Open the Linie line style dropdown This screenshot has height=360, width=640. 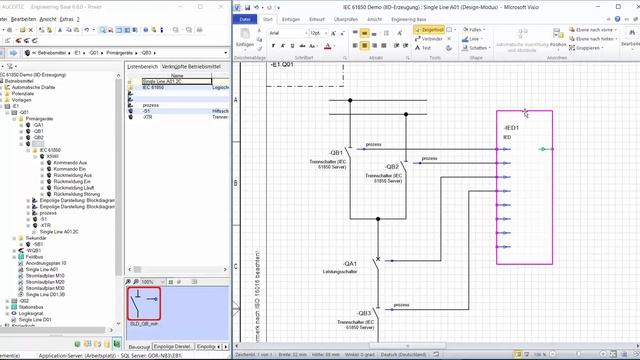pyautogui.click(x=473, y=39)
